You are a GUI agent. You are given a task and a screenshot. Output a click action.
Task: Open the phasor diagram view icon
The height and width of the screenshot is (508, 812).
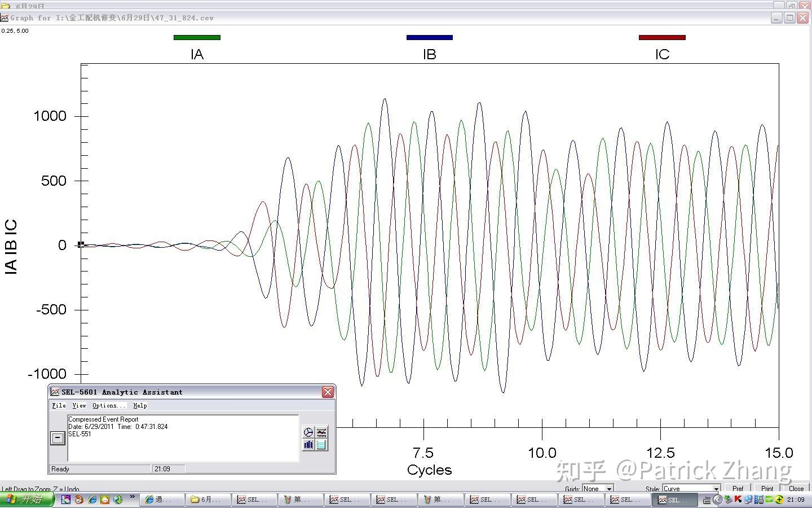click(308, 432)
